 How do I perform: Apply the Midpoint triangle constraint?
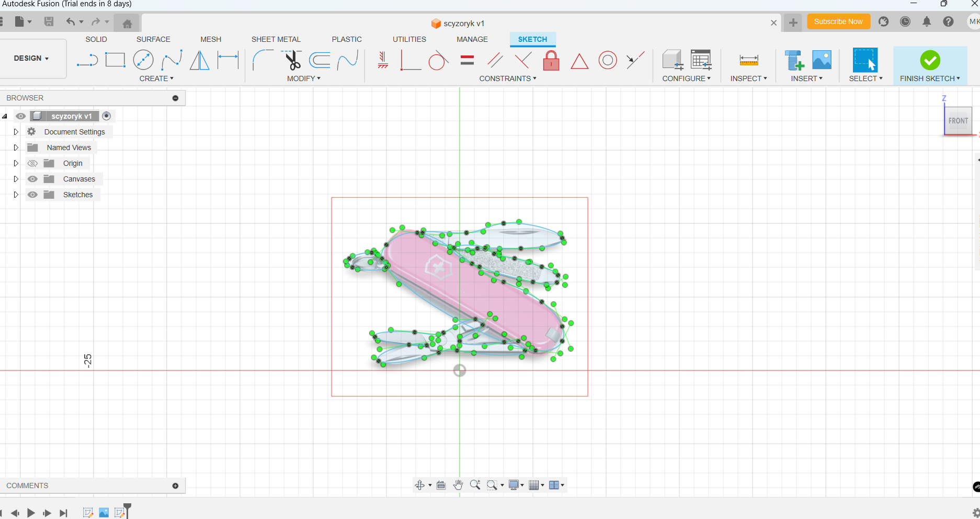579,61
